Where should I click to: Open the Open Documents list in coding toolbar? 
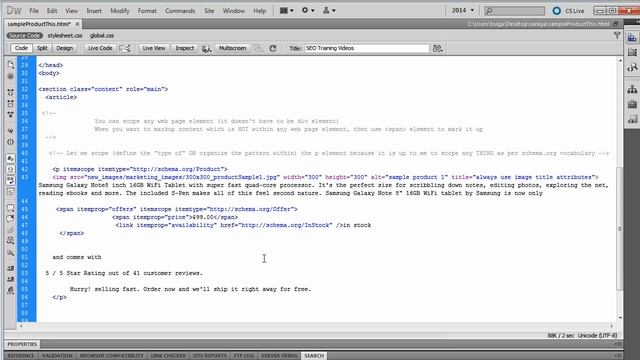coord(11,65)
